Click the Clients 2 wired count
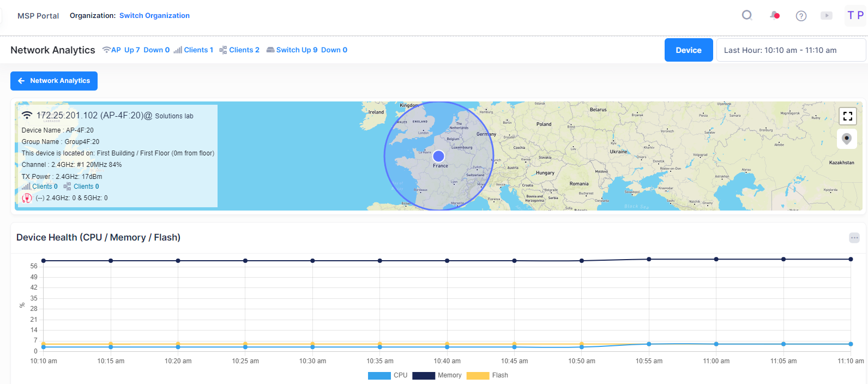868x384 pixels. 244,50
